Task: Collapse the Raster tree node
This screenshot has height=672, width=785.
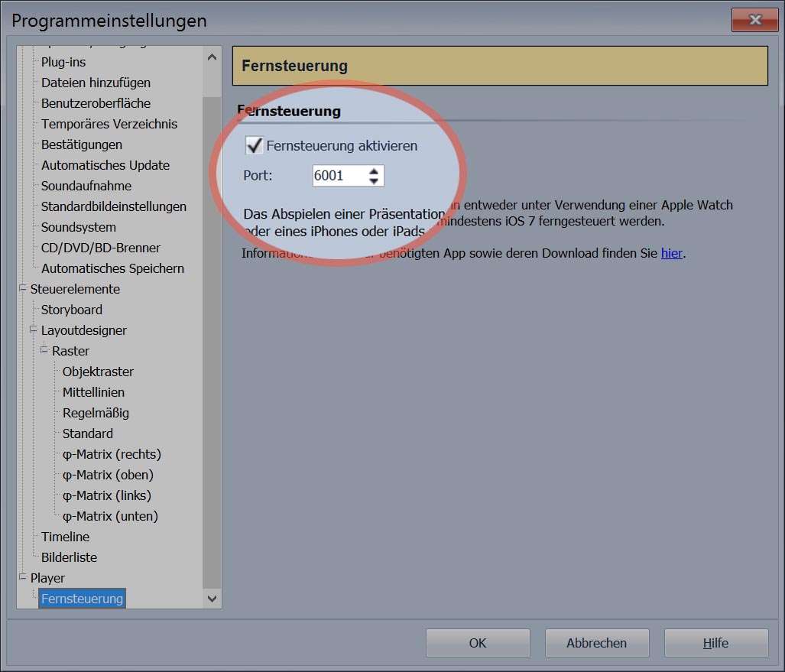Action: (44, 351)
